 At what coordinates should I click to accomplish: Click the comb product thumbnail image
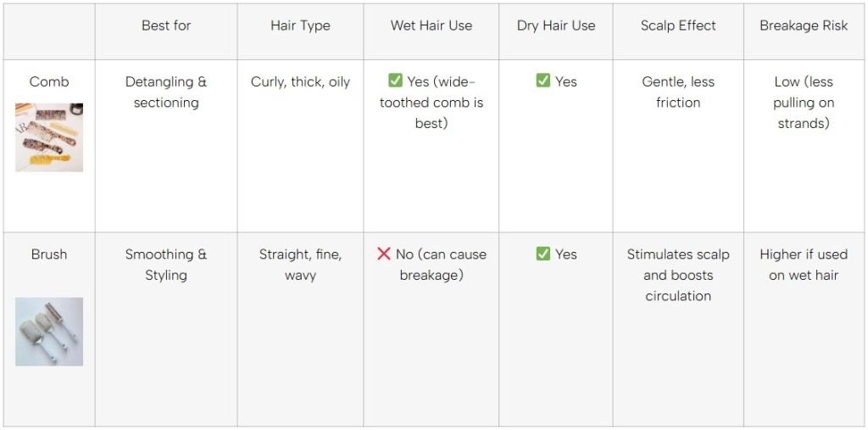[49, 137]
